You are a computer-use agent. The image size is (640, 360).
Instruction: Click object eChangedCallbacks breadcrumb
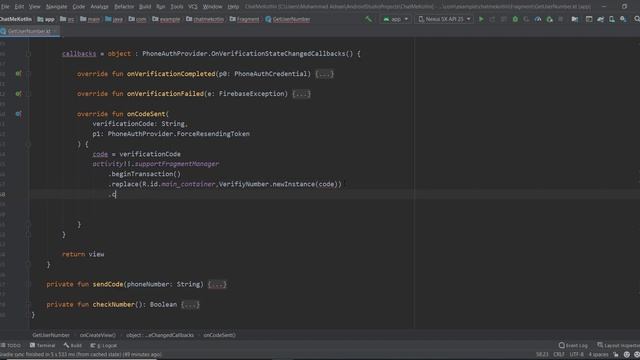pyautogui.click(x=160, y=335)
